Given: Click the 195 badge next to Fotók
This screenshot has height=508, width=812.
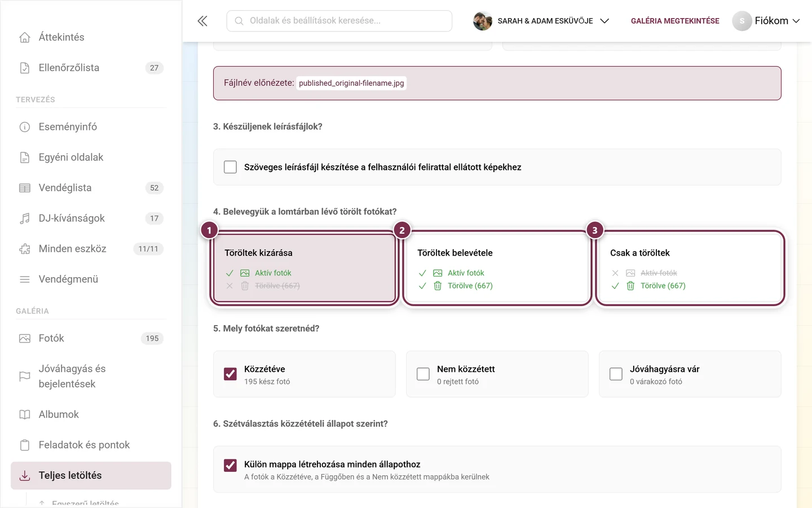Looking at the screenshot, I should coord(152,339).
